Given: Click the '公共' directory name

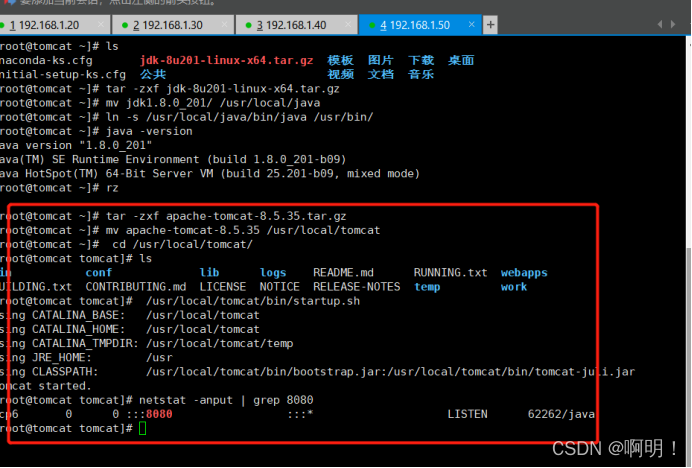Looking at the screenshot, I should 153,75.
